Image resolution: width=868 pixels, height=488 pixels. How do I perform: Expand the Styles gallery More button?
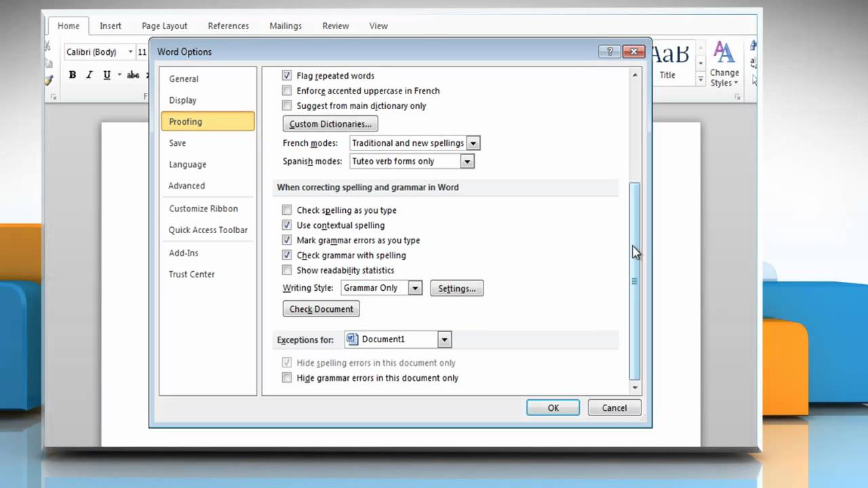[701, 79]
